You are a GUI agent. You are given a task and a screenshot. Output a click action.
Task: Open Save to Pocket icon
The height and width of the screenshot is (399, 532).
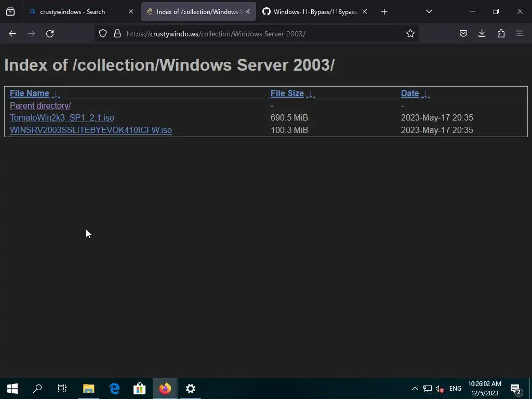pos(463,33)
